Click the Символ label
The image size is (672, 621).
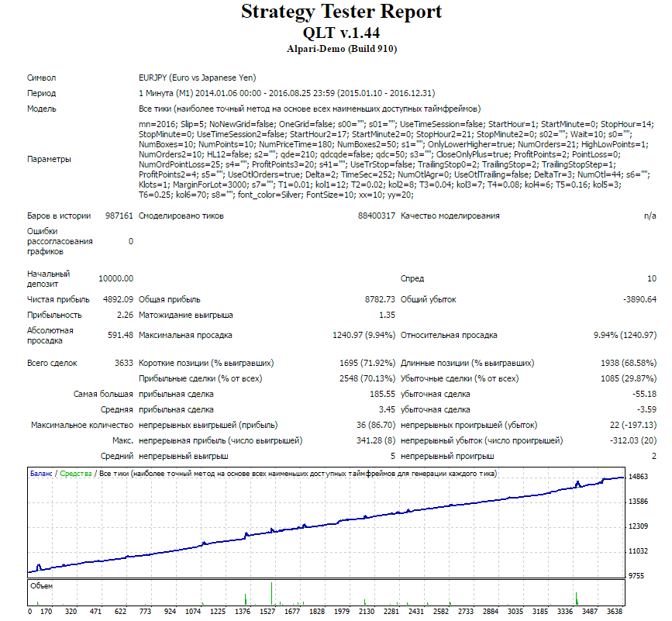pos(41,78)
